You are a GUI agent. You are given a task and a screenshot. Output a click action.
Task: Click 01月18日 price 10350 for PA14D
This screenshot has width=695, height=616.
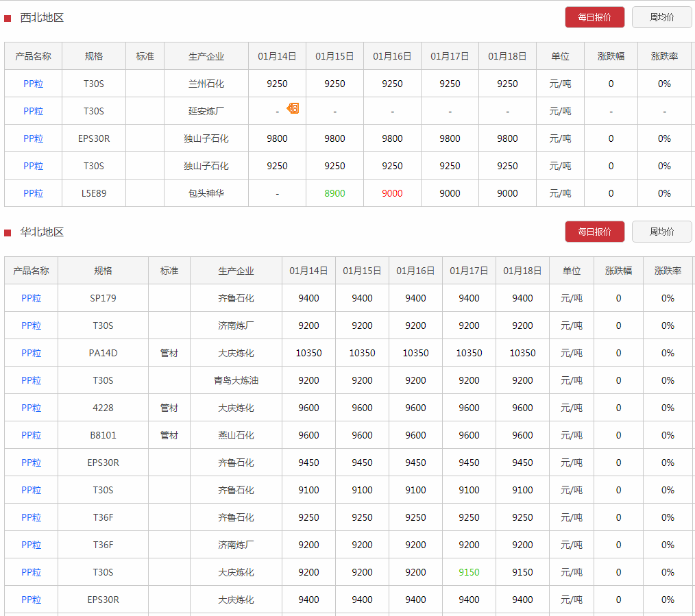(522, 353)
